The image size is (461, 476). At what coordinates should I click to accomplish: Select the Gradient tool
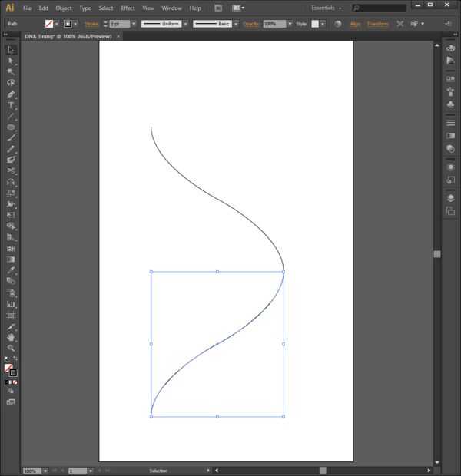(11, 259)
